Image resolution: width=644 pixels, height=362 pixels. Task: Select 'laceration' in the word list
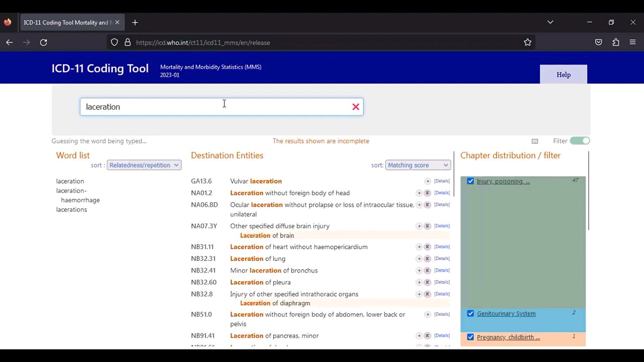coord(70,181)
